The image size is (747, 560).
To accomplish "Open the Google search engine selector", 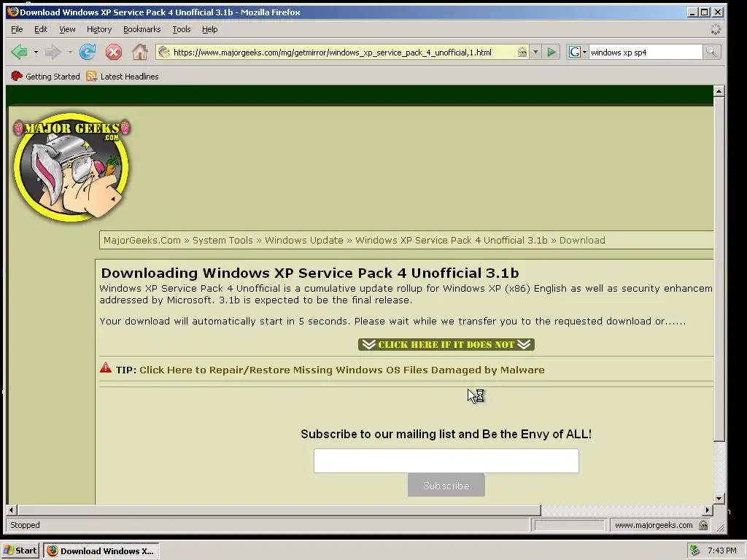I will click(578, 52).
